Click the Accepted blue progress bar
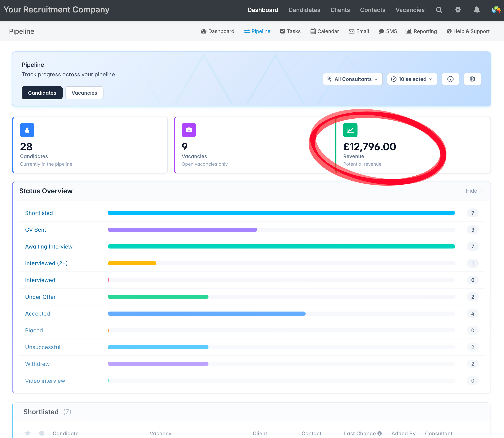Screen dimensions: 504x438 click(207, 314)
